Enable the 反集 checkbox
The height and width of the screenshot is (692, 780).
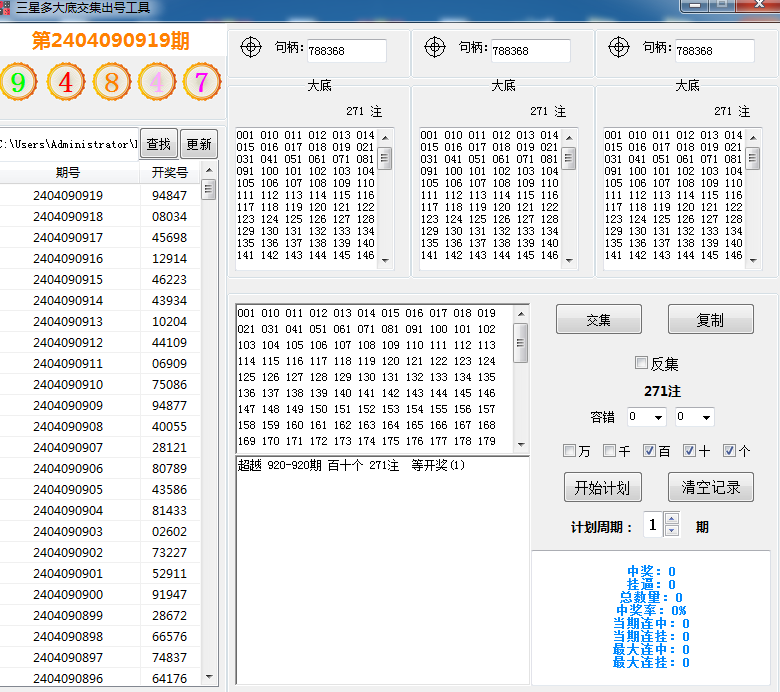point(642,364)
